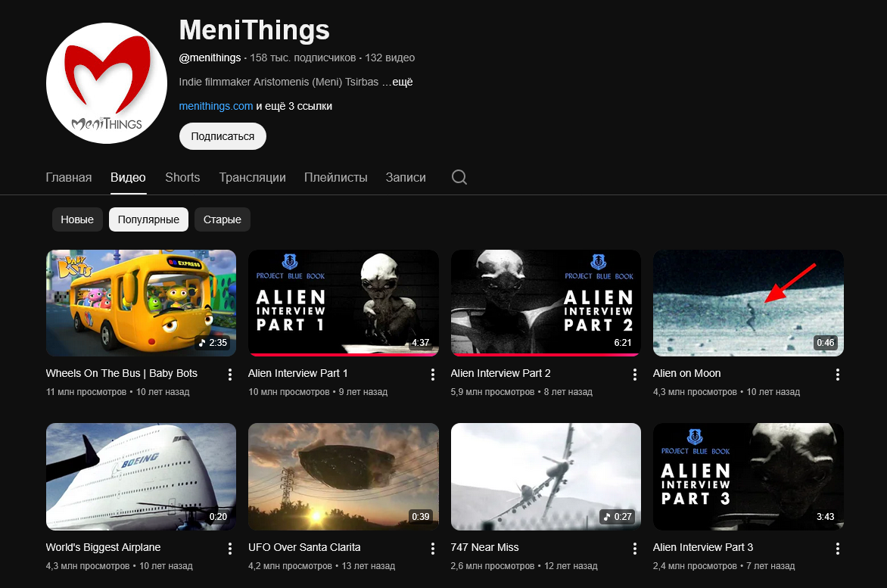Select the Популярные sort chip
This screenshot has width=887, height=588.
148,219
